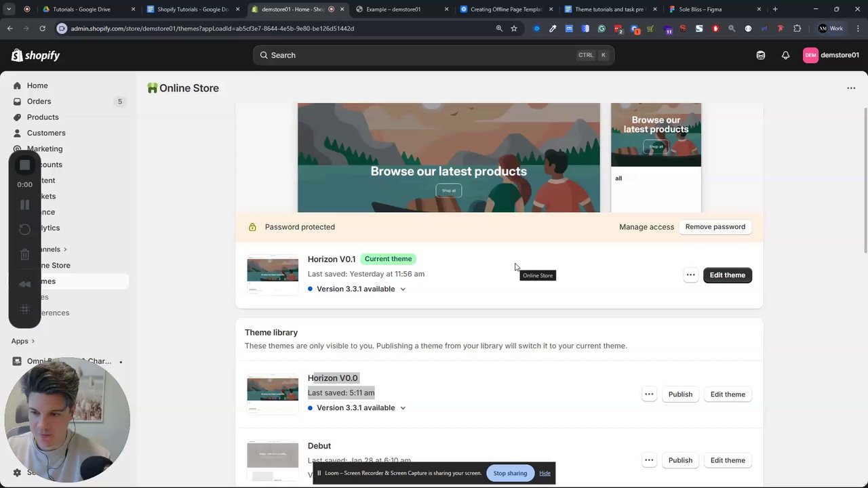The width and height of the screenshot is (868, 488).
Task: Go back in browser history
Action: coord(9,28)
